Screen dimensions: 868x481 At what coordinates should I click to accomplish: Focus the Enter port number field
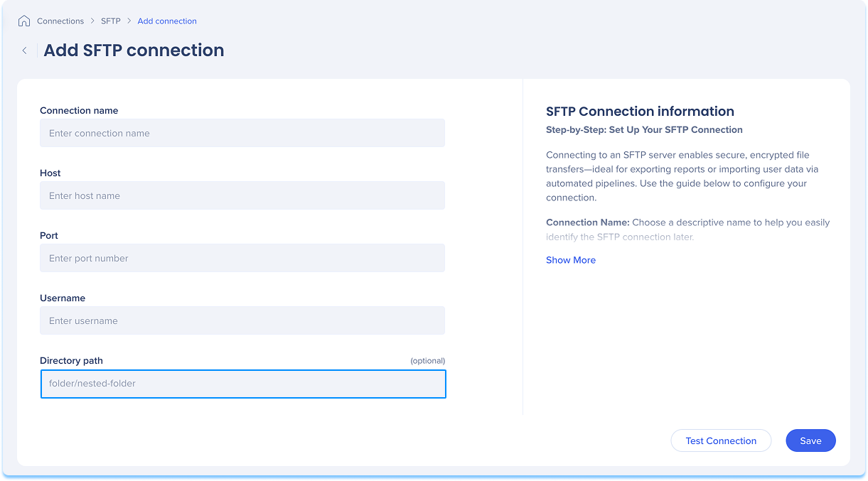(242, 258)
